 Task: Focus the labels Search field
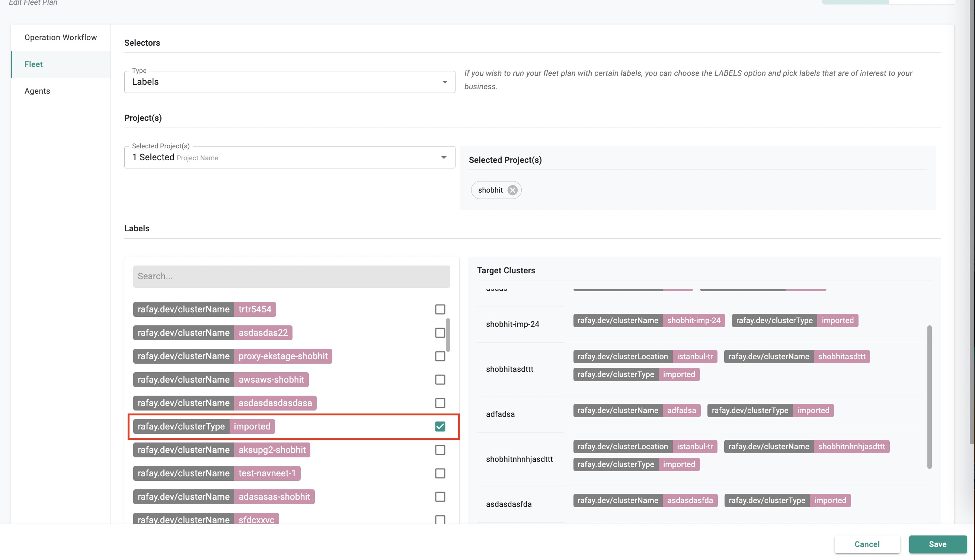291,276
